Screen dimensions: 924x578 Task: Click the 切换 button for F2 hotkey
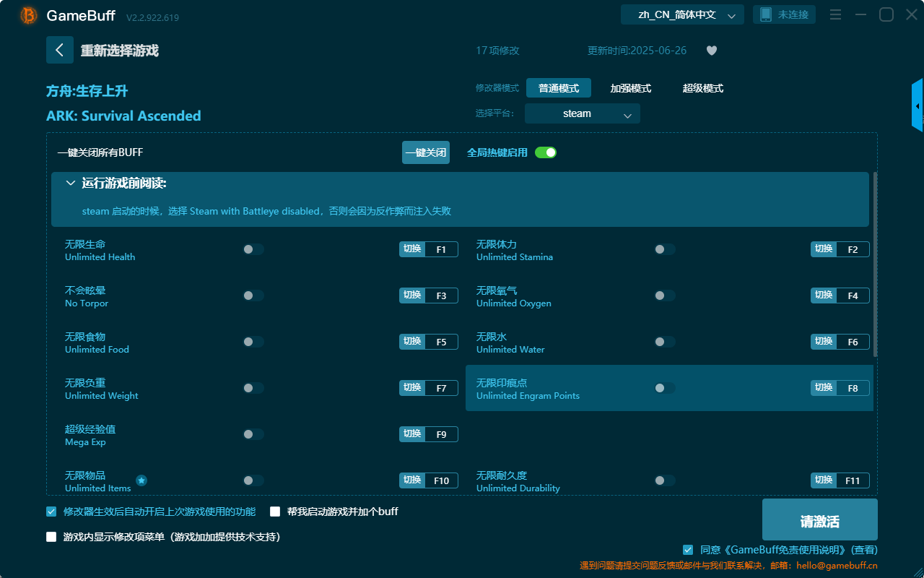point(824,249)
